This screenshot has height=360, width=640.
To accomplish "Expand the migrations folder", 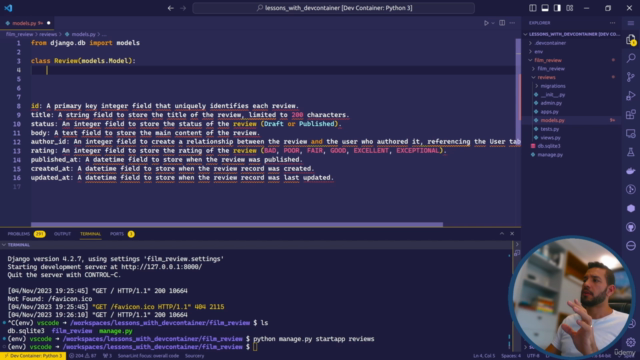I will coord(553,86).
